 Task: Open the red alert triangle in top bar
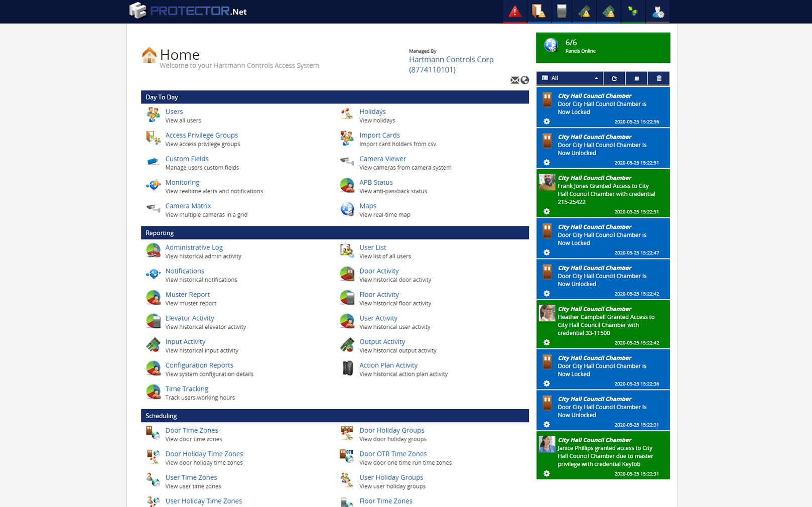[x=514, y=12]
